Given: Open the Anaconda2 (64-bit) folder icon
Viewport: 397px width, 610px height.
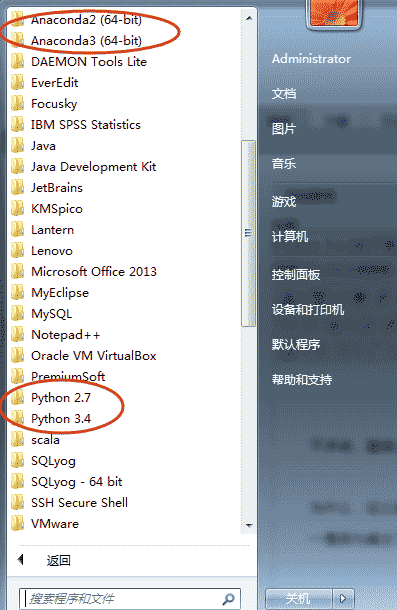Looking at the screenshot, I should tap(18, 19).
